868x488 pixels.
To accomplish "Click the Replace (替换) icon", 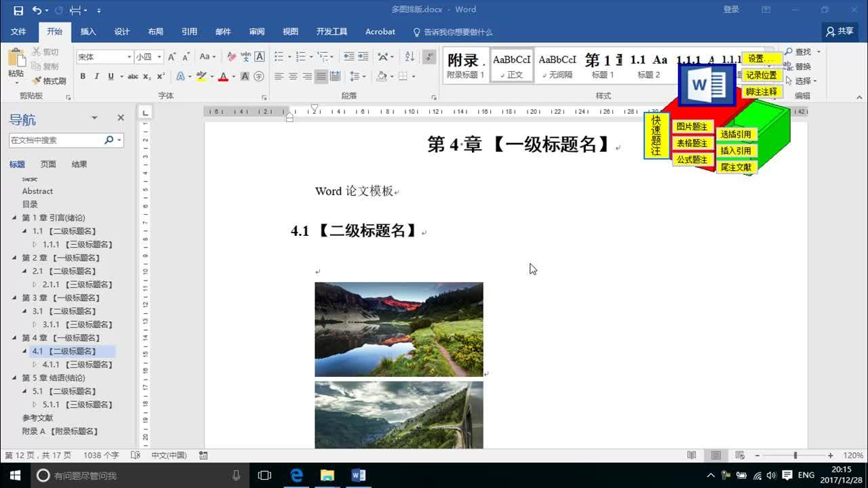I will pos(787,66).
